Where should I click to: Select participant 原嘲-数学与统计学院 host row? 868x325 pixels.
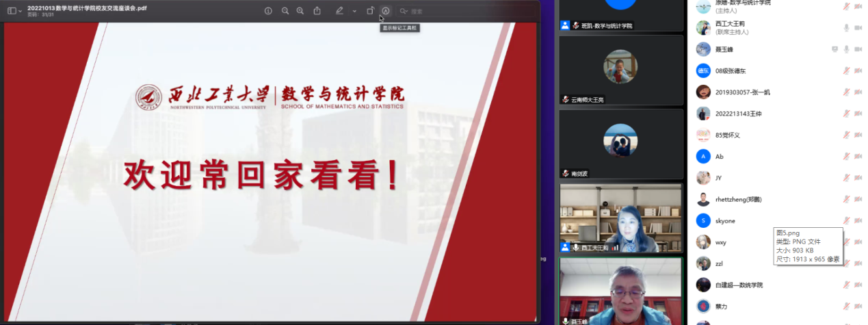coord(778,7)
